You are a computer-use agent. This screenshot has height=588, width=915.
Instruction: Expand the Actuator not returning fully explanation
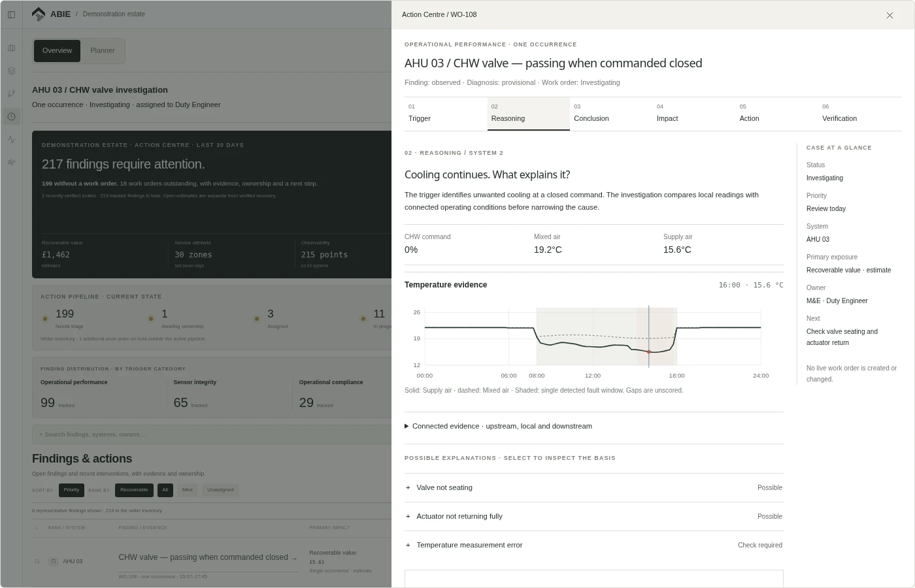point(593,516)
